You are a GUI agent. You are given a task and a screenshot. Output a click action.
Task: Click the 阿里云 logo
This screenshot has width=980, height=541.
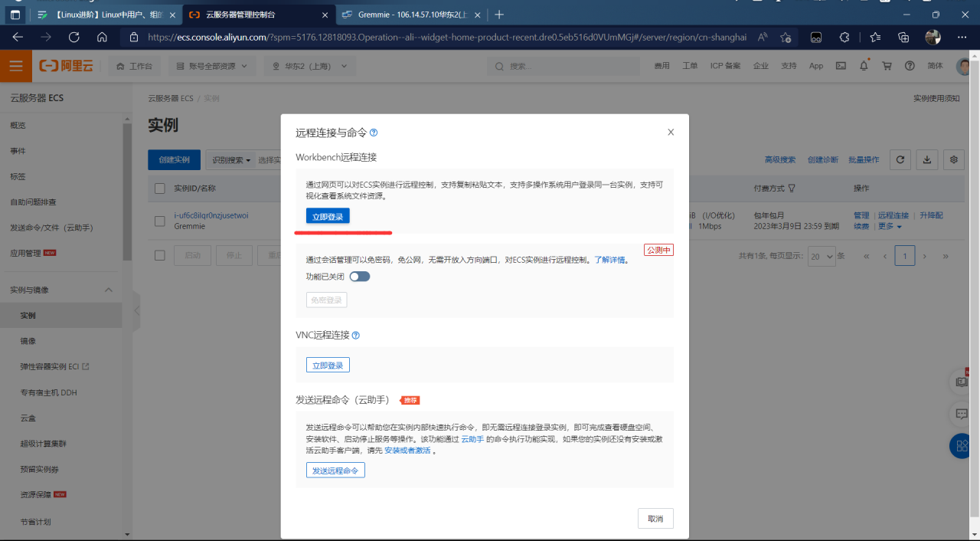tap(67, 67)
